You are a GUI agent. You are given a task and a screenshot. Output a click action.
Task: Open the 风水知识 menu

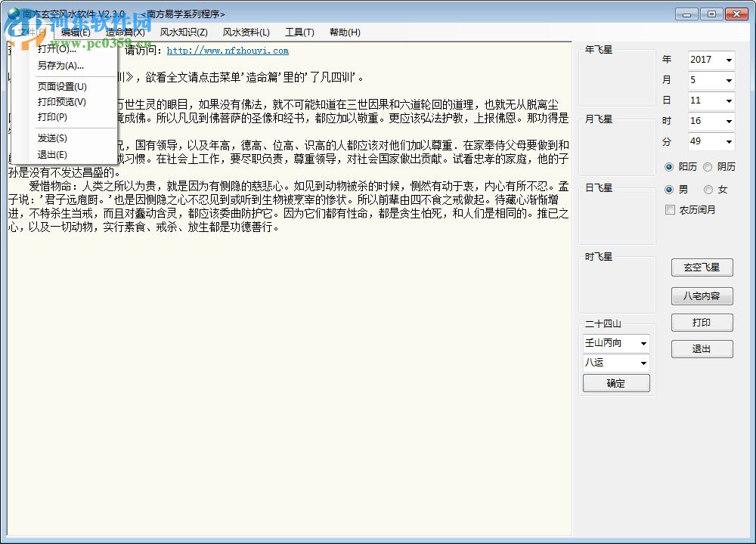183,32
